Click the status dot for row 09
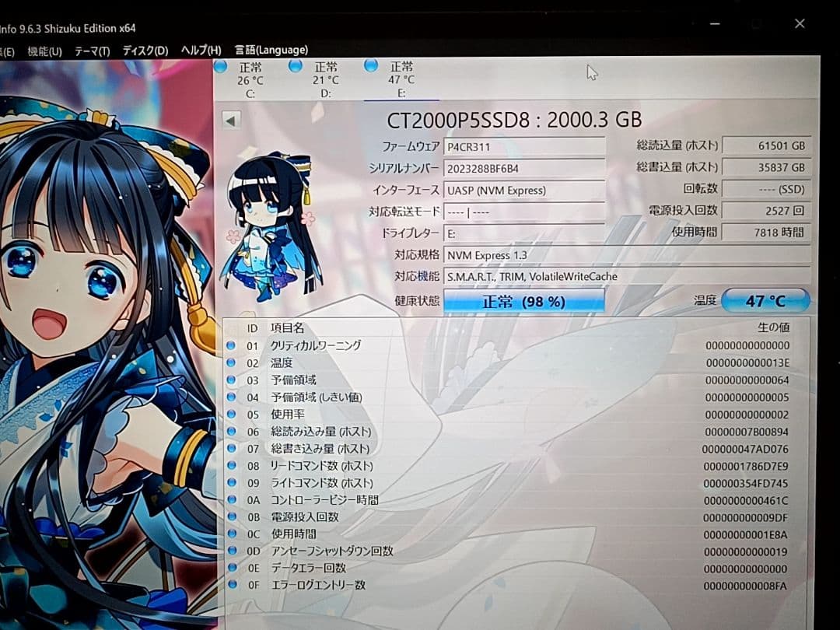Screen dimensions: 840x630 pyautogui.click(x=232, y=482)
